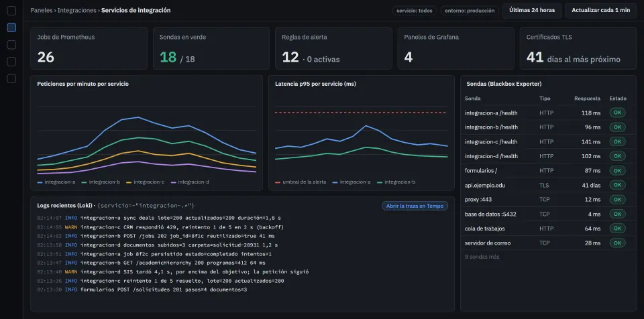The height and width of the screenshot is (319, 644).
Task: Toggle integracion-a legend in Peticiones chart
Action: point(56,182)
